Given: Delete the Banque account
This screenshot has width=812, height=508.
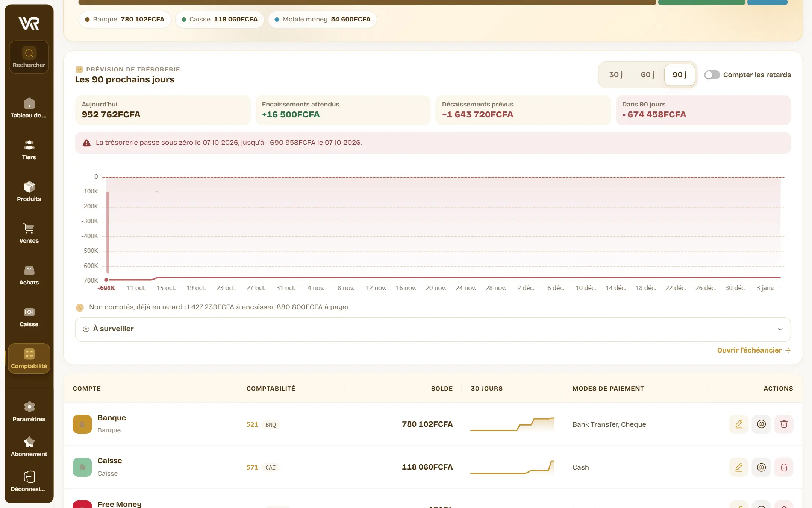Looking at the screenshot, I should tap(784, 424).
